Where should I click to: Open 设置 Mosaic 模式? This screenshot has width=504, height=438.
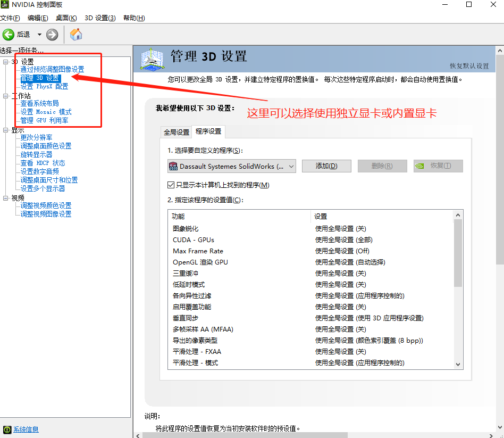46,112
